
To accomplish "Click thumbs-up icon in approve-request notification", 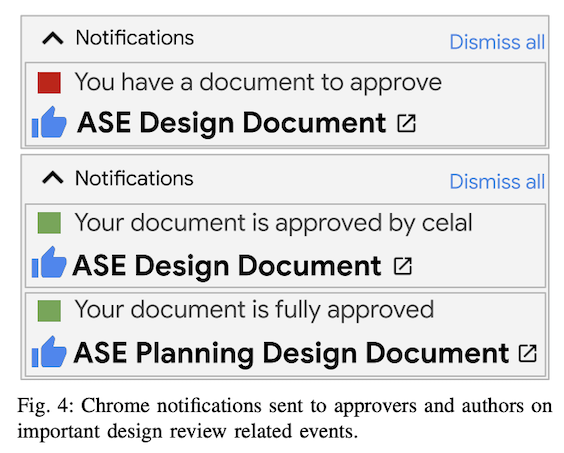I will [x=49, y=122].
